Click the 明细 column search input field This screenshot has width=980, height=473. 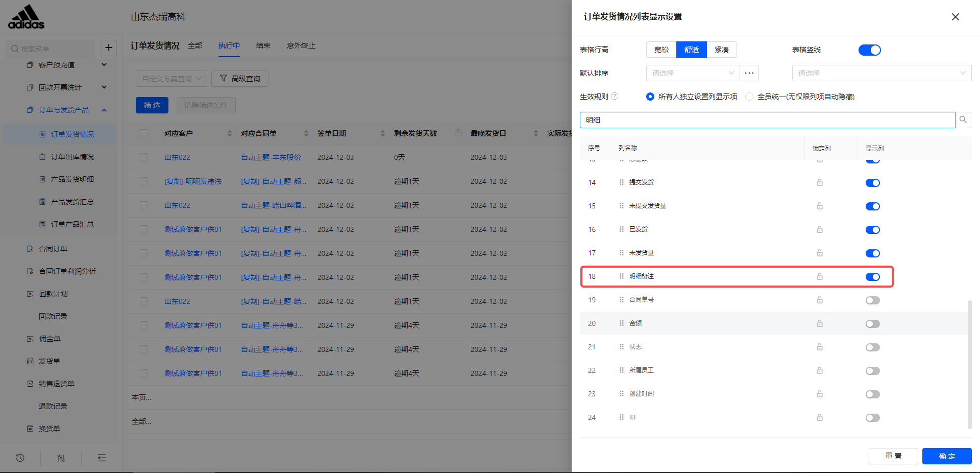(768, 120)
